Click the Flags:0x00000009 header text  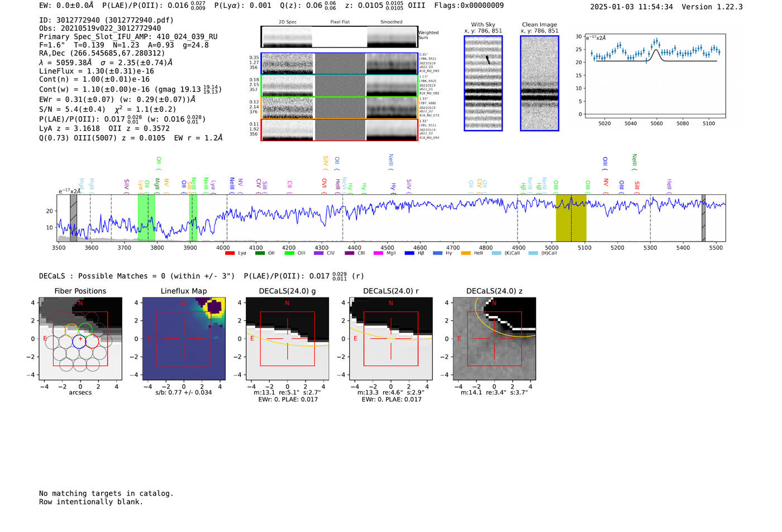click(x=469, y=6)
